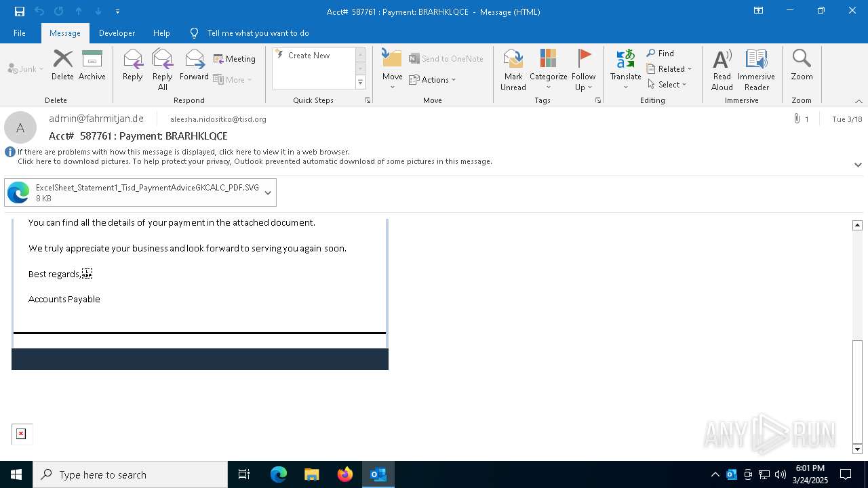Click the Zoom magnifier button
This screenshot has height=488, width=868.
pos(802,66)
